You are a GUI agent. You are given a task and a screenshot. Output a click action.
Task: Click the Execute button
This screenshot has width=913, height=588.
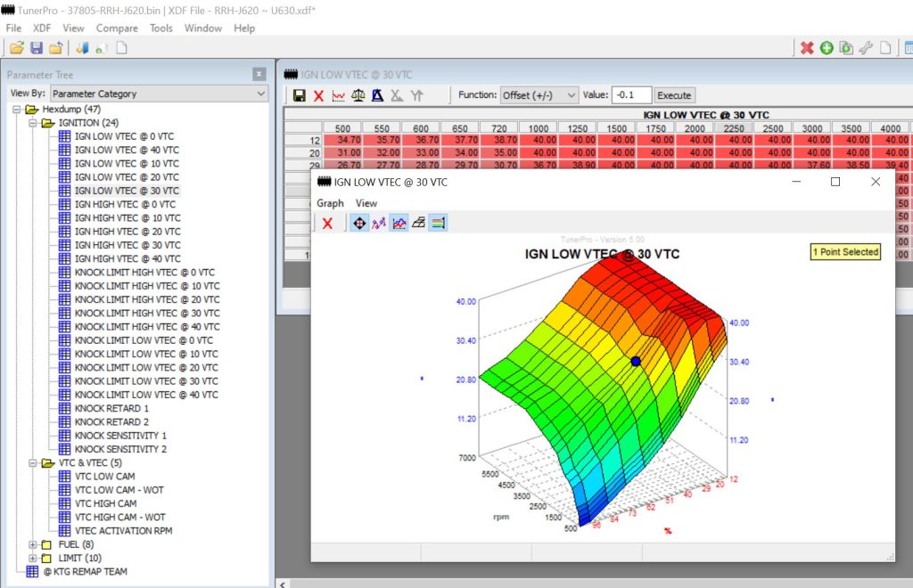tap(673, 95)
